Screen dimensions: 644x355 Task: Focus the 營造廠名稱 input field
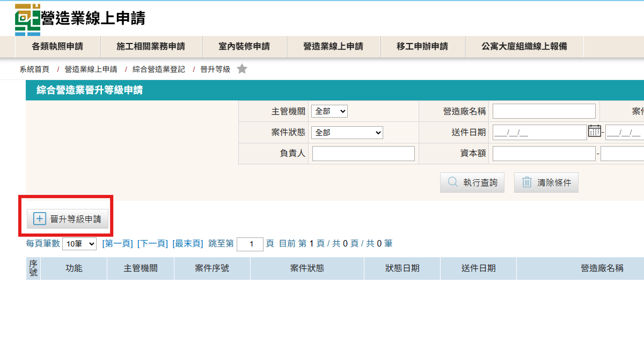click(x=544, y=111)
